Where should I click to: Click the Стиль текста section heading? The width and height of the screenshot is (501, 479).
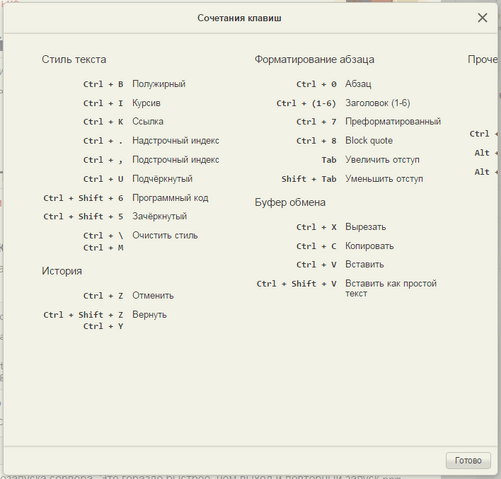(x=74, y=59)
